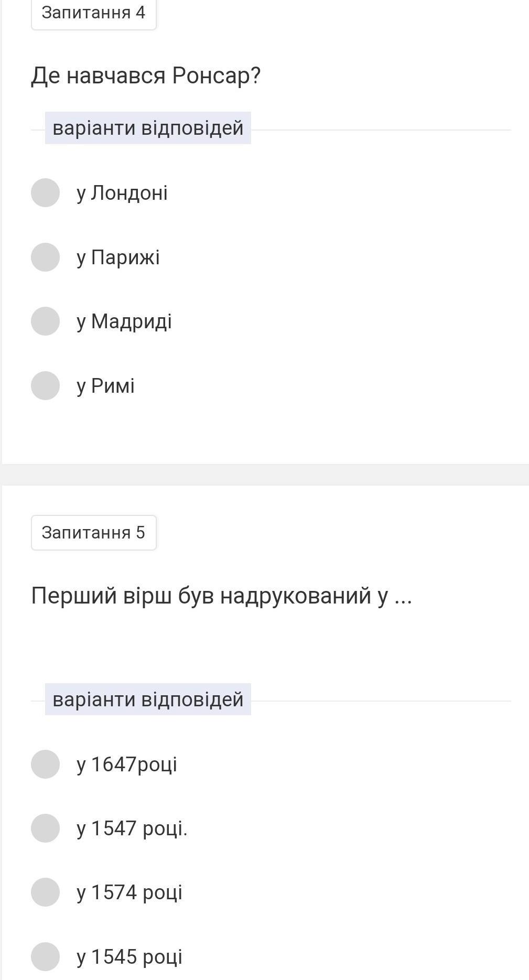Click the "Запитання 5" label

click(x=93, y=532)
